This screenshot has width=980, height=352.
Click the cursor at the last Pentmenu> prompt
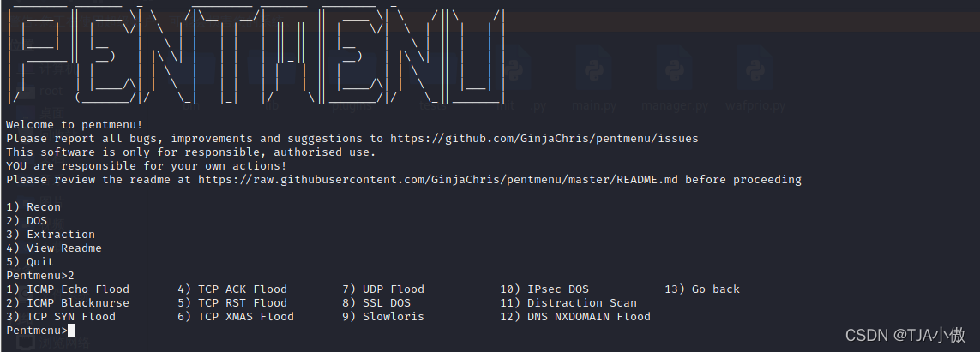click(x=71, y=330)
